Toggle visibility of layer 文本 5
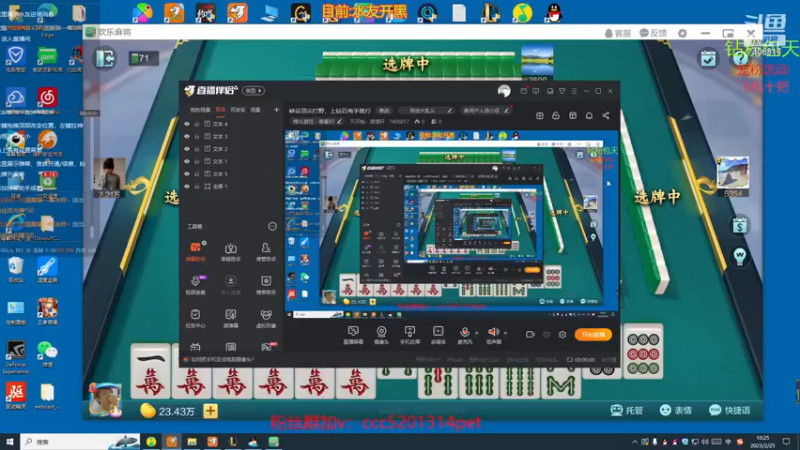 [x=187, y=174]
